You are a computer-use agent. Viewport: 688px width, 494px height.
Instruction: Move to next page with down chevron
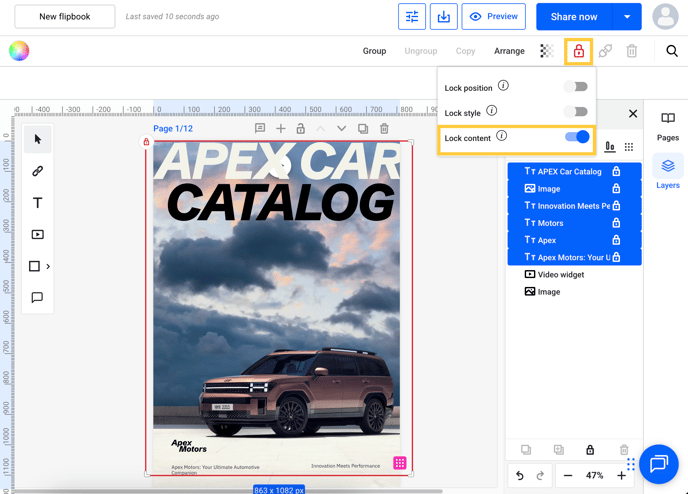pyautogui.click(x=342, y=129)
